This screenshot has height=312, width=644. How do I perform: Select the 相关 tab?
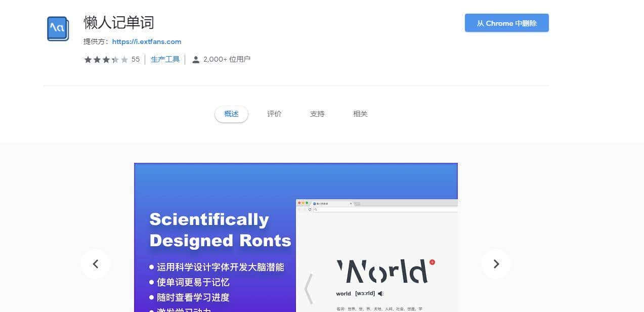360,114
